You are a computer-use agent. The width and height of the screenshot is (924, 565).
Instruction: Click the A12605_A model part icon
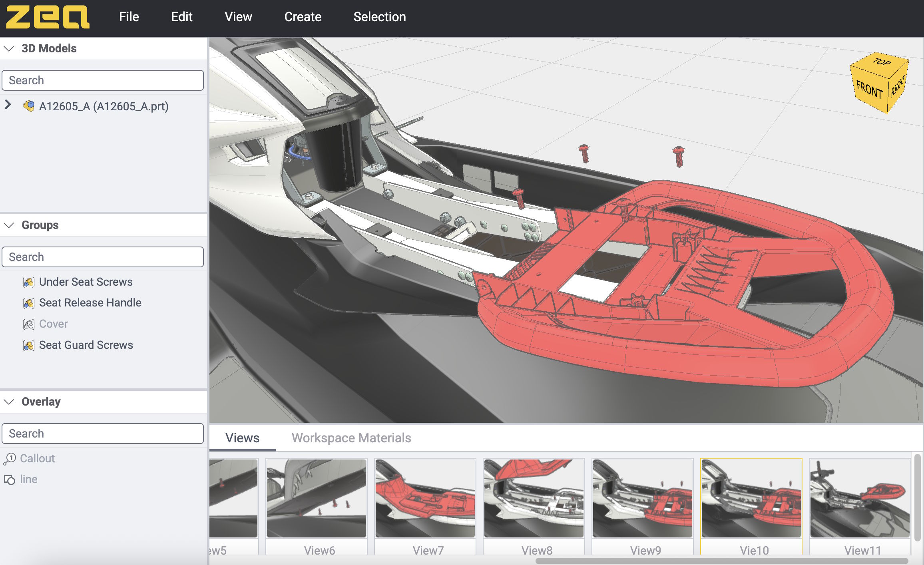click(x=29, y=106)
